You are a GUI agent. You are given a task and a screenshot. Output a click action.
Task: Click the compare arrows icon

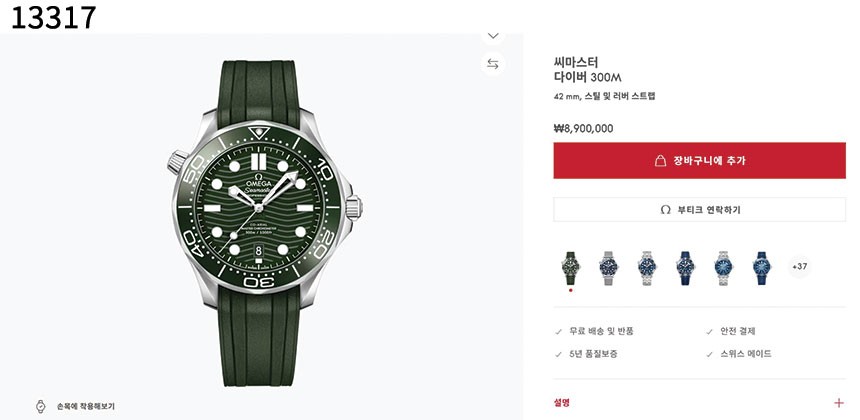(x=493, y=64)
